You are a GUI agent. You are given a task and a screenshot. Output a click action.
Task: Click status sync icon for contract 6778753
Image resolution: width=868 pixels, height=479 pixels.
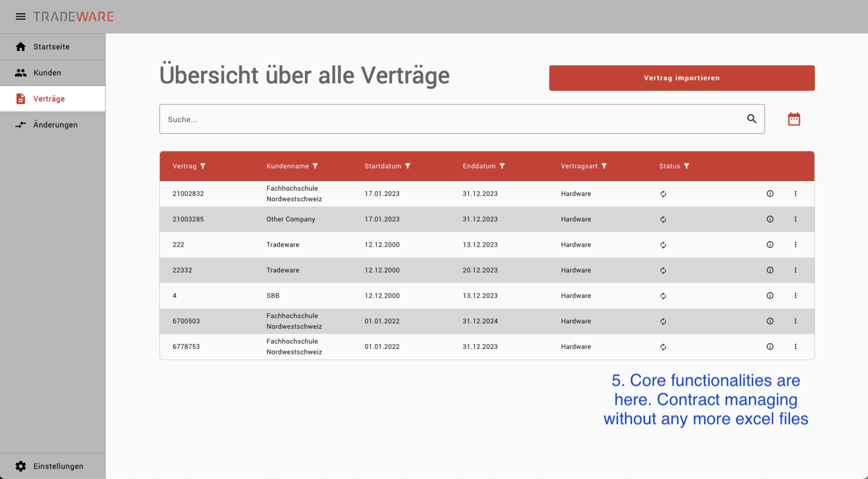(x=663, y=347)
